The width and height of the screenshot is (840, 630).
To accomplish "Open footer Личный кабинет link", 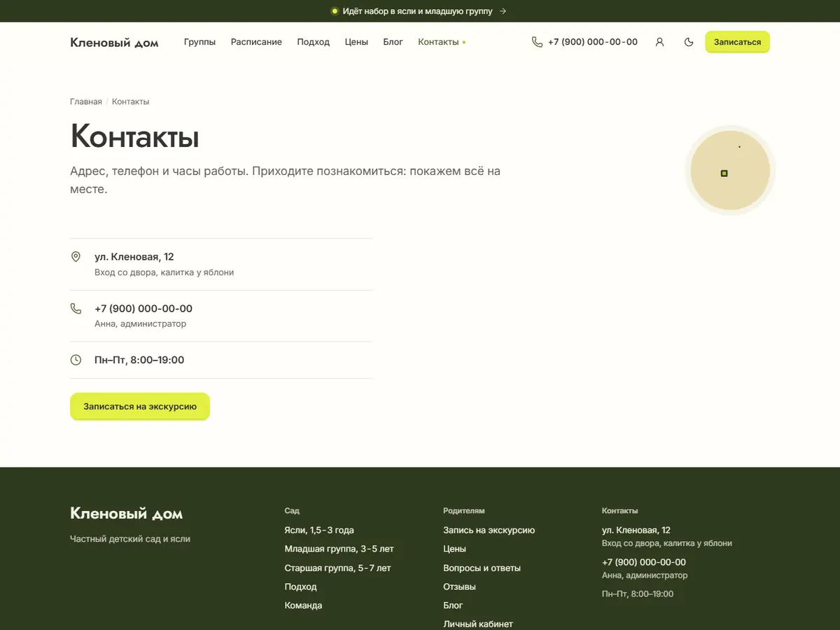I will click(478, 624).
